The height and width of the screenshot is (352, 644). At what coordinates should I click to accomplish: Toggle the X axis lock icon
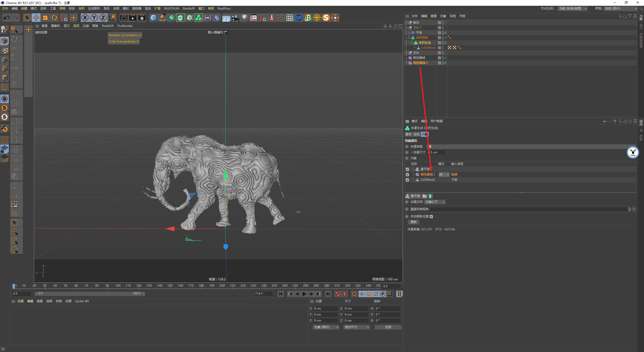[85, 18]
